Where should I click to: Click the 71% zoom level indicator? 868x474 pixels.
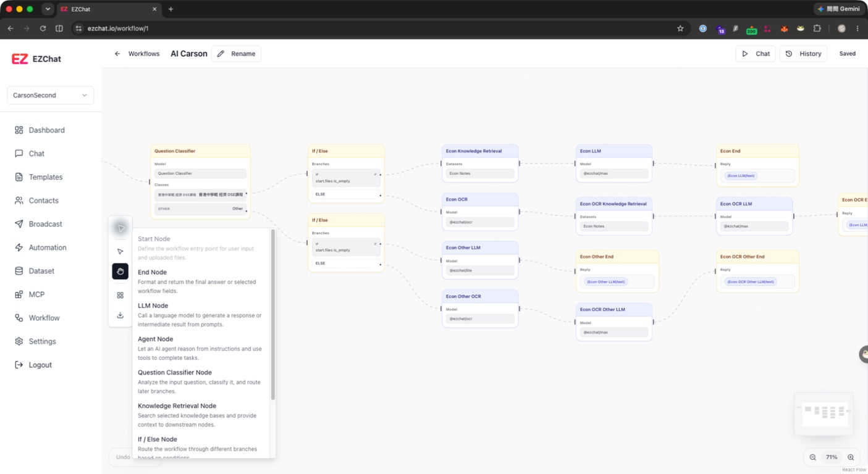click(x=832, y=457)
